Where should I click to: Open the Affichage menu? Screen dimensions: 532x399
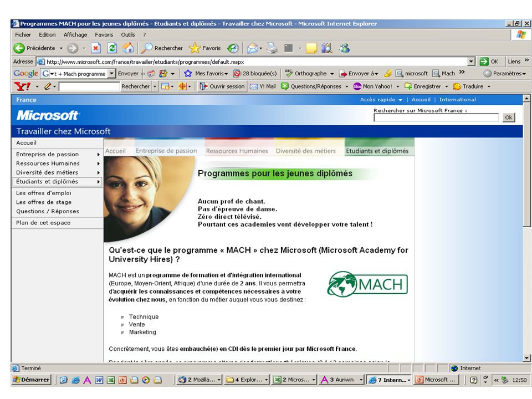pyautogui.click(x=75, y=34)
